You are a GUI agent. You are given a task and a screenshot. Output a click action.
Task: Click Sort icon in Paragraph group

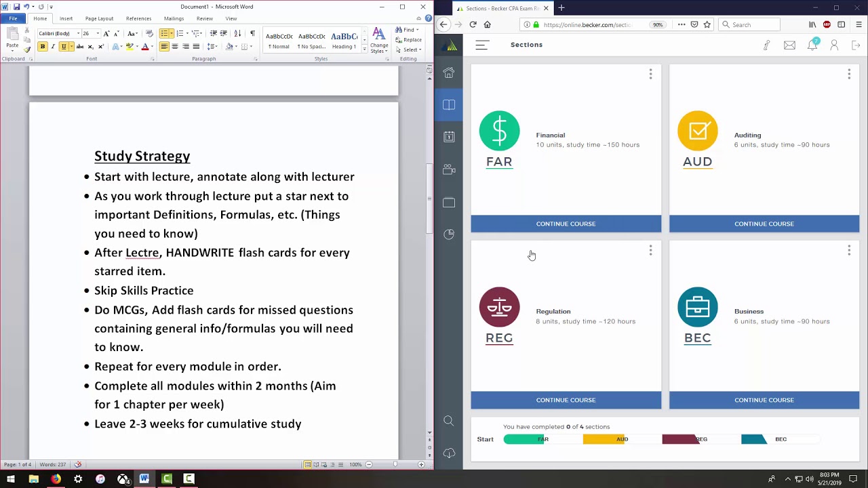pos(237,33)
